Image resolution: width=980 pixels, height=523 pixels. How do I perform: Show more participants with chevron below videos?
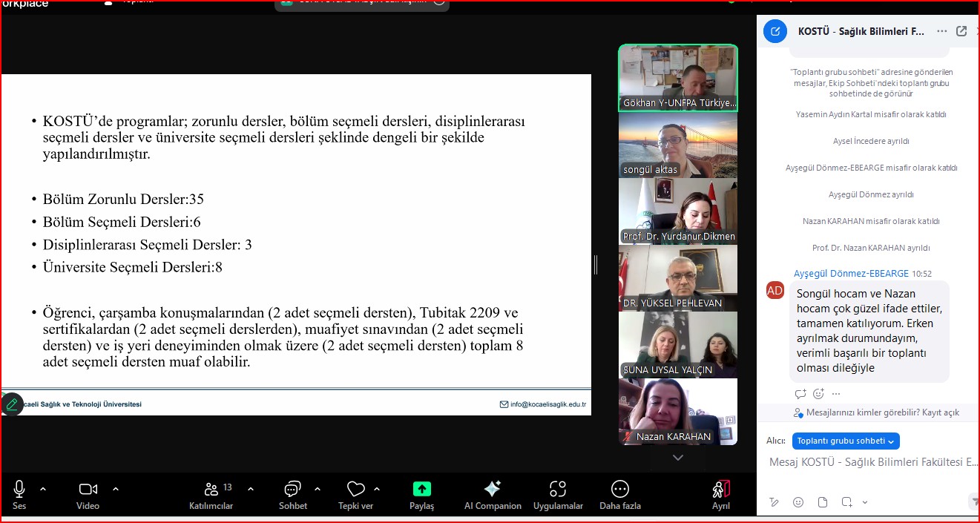click(677, 458)
